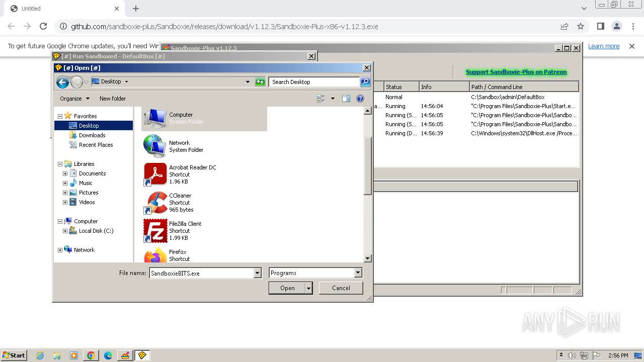The image size is (644, 362).
Task: Click the green Refresh icon by the address bar
Action: click(x=260, y=82)
